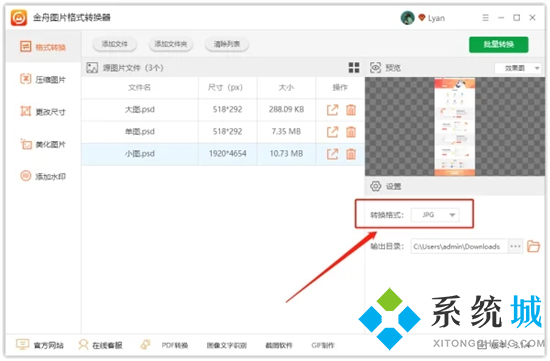Switch file list to grid view icon
The width and height of the screenshot is (550, 361).
pos(354,68)
